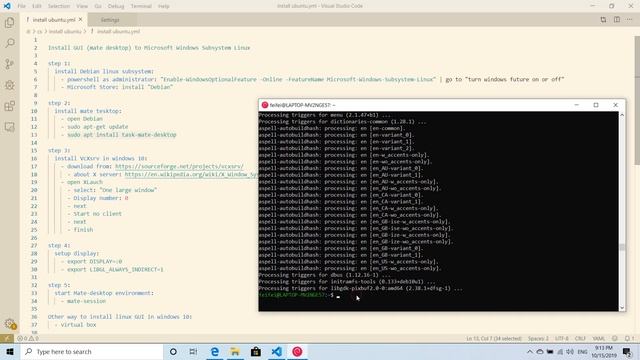Open the Debug view in activity bar
This screenshot has height=360, width=640.
pos(10,85)
